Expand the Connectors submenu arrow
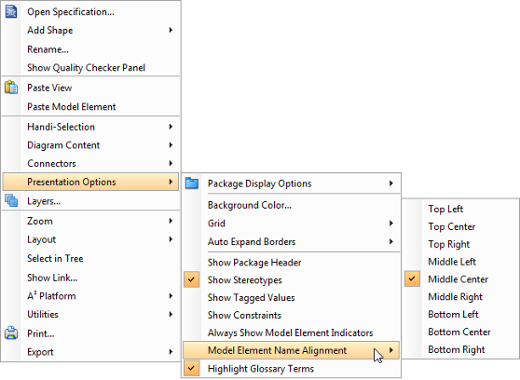The image size is (520, 380). [x=171, y=163]
